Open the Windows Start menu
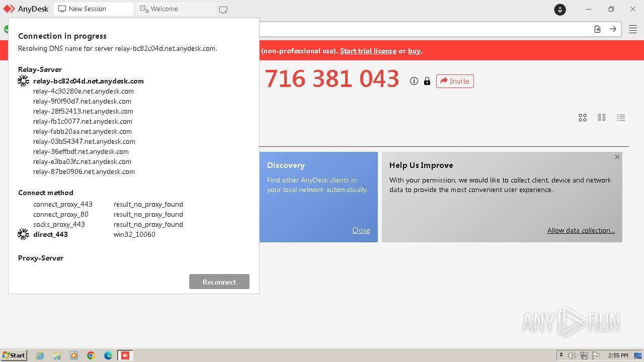644x362 pixels. pos(14,355)
